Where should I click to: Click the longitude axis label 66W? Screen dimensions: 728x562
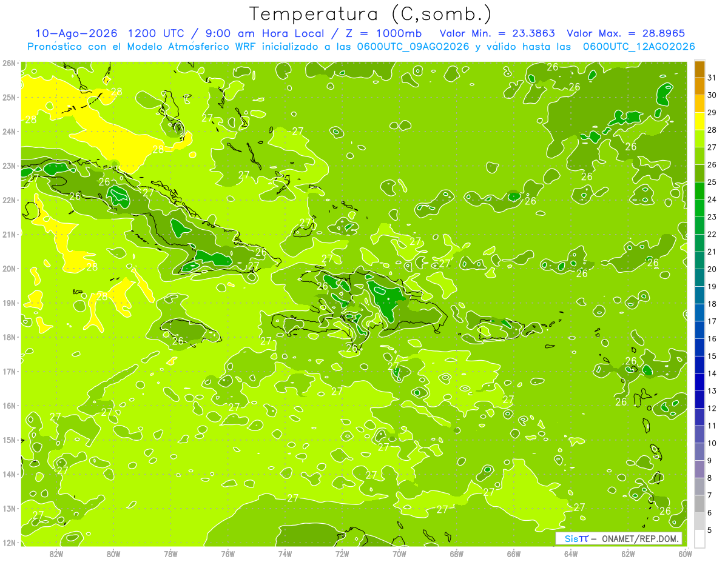(x=513, y=554)
